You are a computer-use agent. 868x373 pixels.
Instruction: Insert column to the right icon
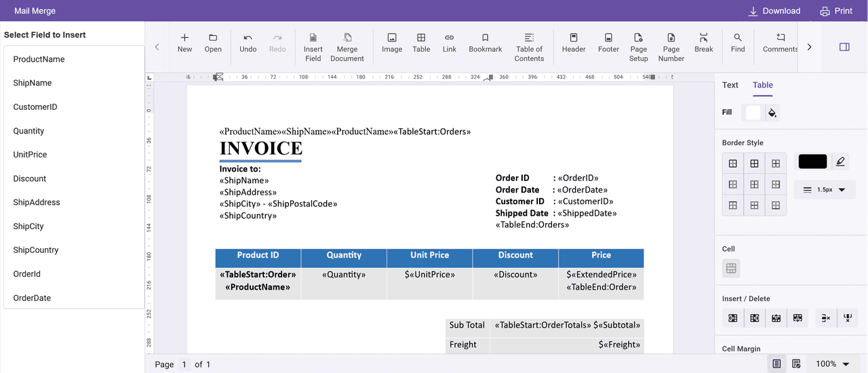click(x=754, y=317)
